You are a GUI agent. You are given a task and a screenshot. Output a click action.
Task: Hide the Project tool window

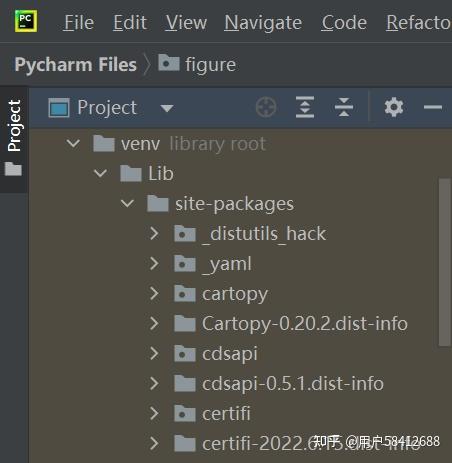(x=433, y=107)
